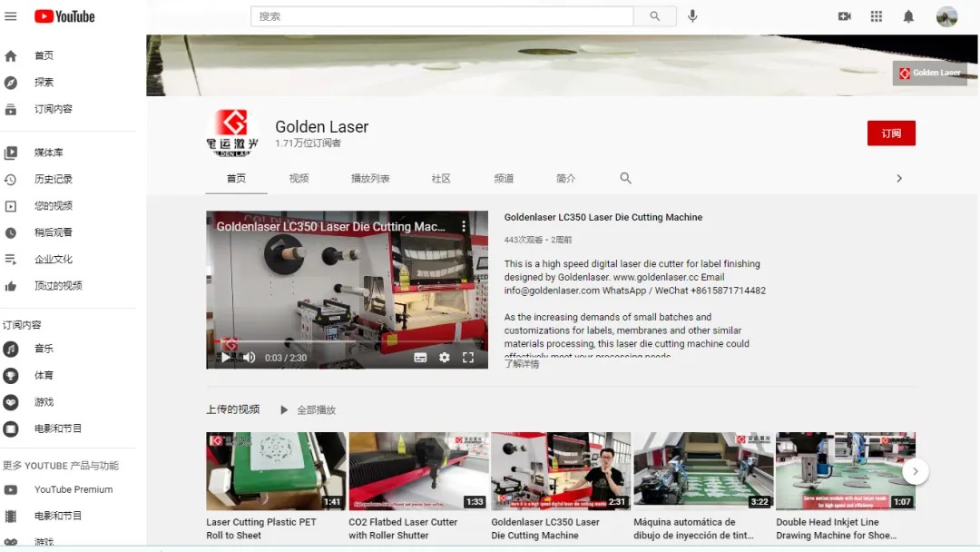Open the Máquina automática video thumbnail
The width and height of the screenshot is (980, 552).
tap(703, 471)
